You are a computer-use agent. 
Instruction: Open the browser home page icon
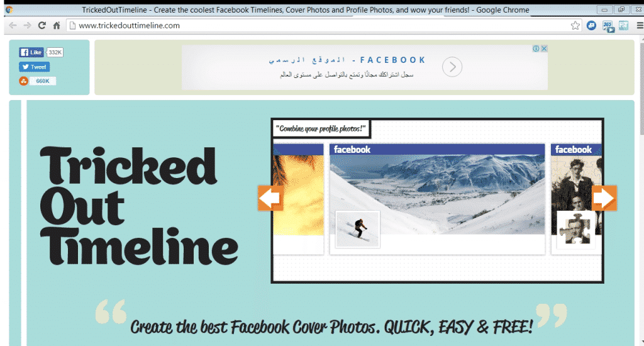tap(57, 25)
